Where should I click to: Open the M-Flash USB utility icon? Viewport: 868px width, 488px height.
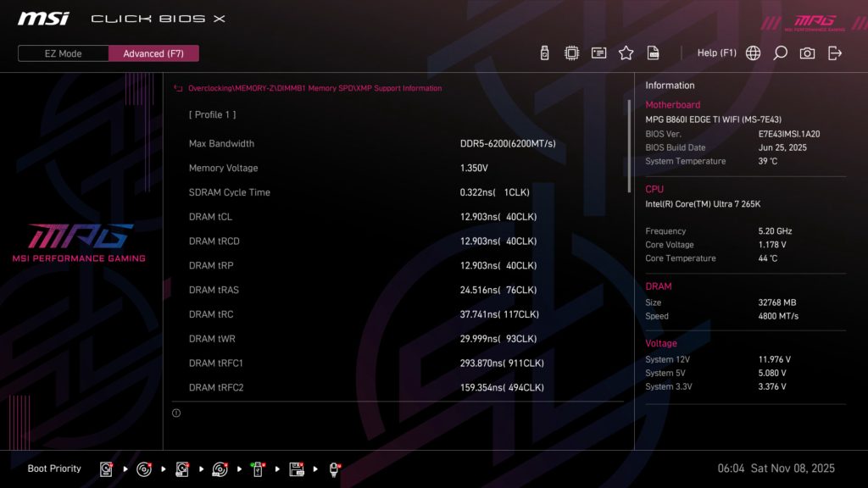544,52
